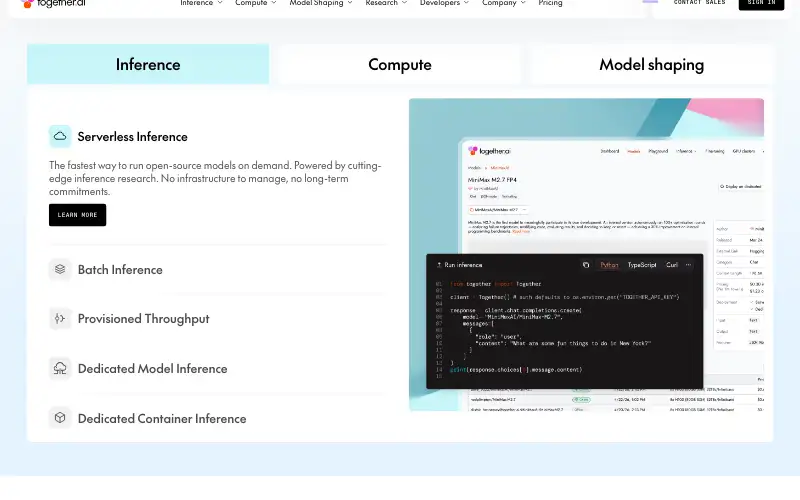The height and width of the screenshot is (500, 800).
Task: Select the large Inference tab
Action: click(148, 64)
